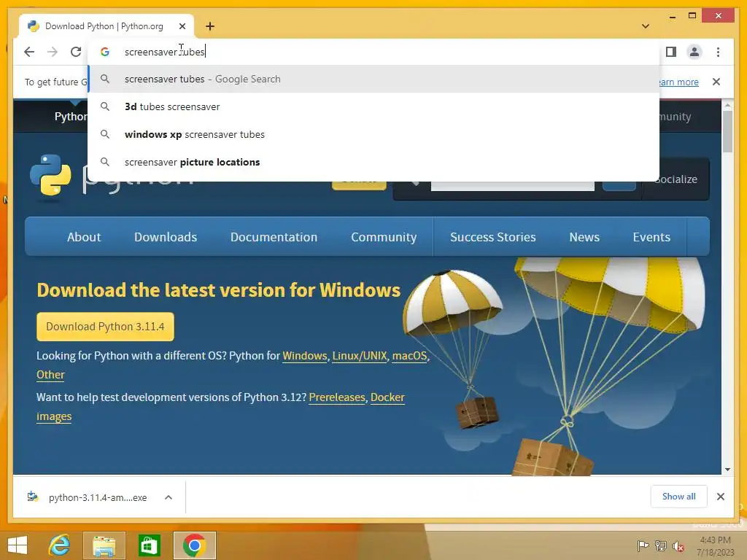
Task: Toggle the Chrome side panel icon
Action: (x=671, y=52)
